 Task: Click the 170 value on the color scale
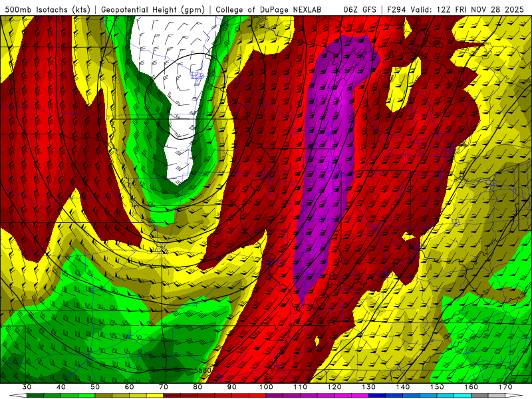coord(505,387)
